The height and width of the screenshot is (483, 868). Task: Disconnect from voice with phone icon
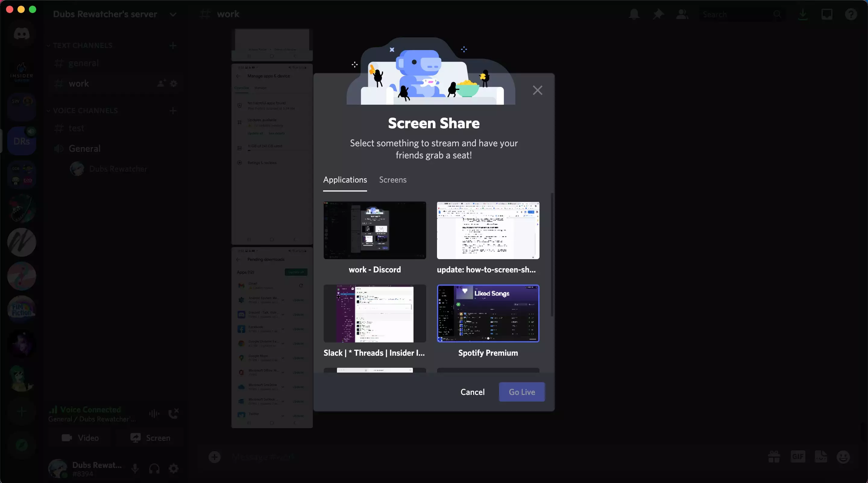pyautogui.click(x=173, y=414)
